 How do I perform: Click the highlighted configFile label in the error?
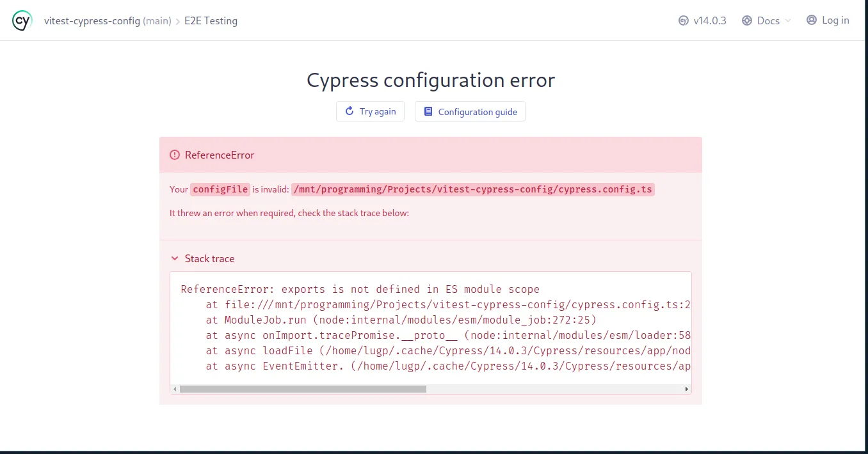(220, 189)
